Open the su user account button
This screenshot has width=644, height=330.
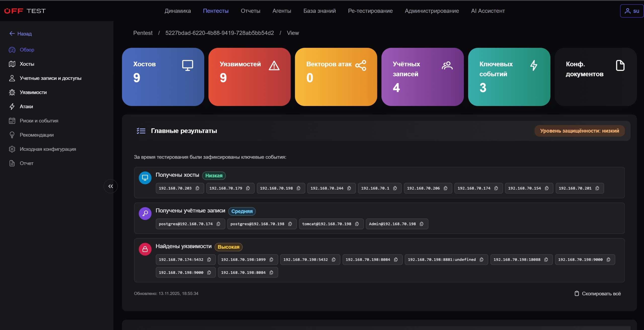(632, 11)
